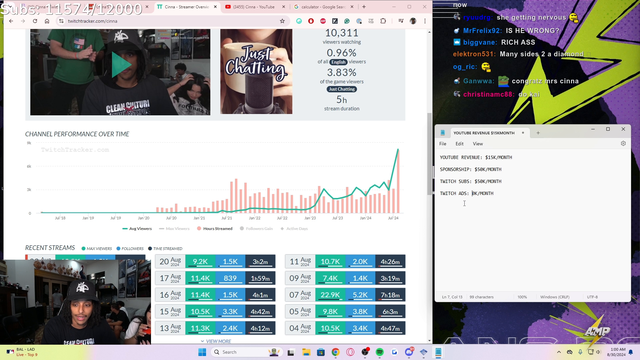Click the twitchtracker.com/cinna address bar
The width and height of the screenshot is (640, 360).
(x=171, y=21)
